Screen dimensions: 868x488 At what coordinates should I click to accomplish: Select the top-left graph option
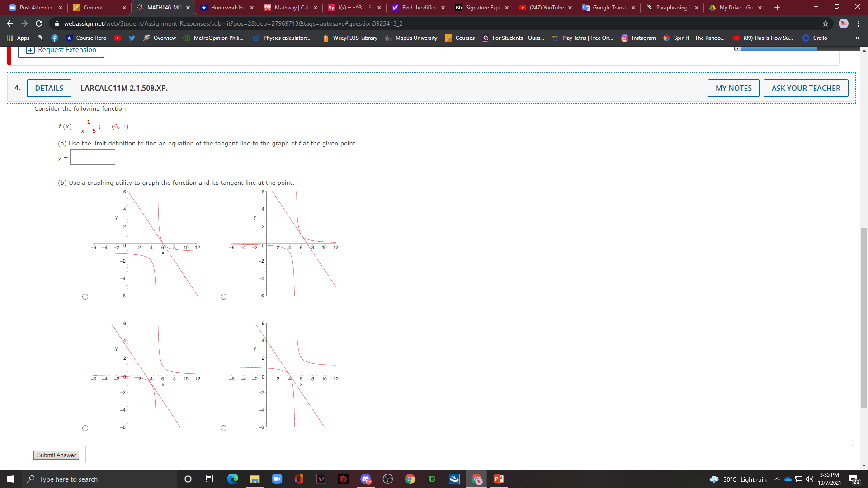pos(85,297)
